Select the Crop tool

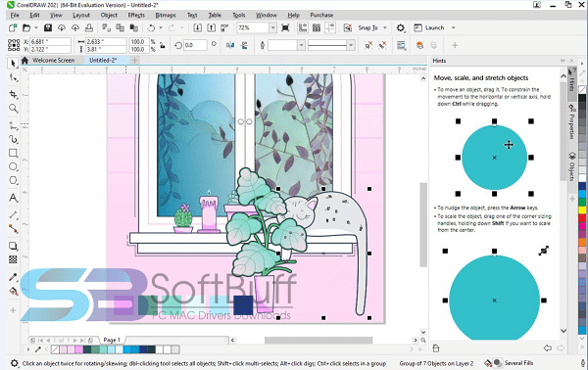tap(13, 94)
